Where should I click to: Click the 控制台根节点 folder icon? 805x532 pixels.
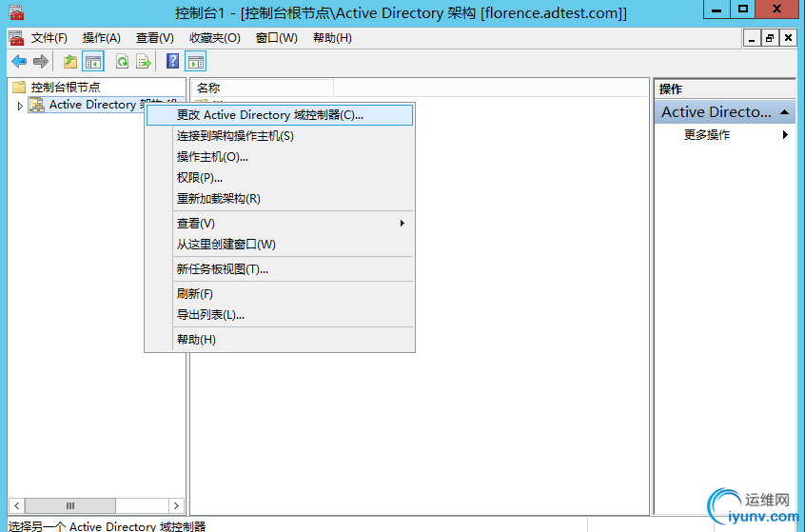point(19,88)
